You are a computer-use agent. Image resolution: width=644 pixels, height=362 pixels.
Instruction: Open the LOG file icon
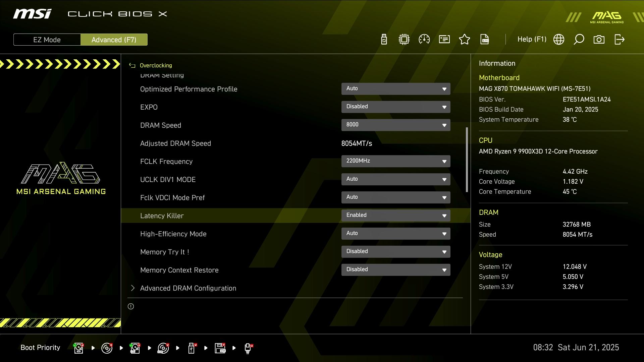click(x=485, y=40)
